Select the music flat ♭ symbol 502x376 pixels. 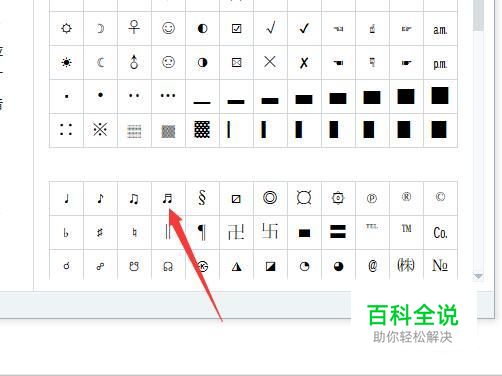66,233
